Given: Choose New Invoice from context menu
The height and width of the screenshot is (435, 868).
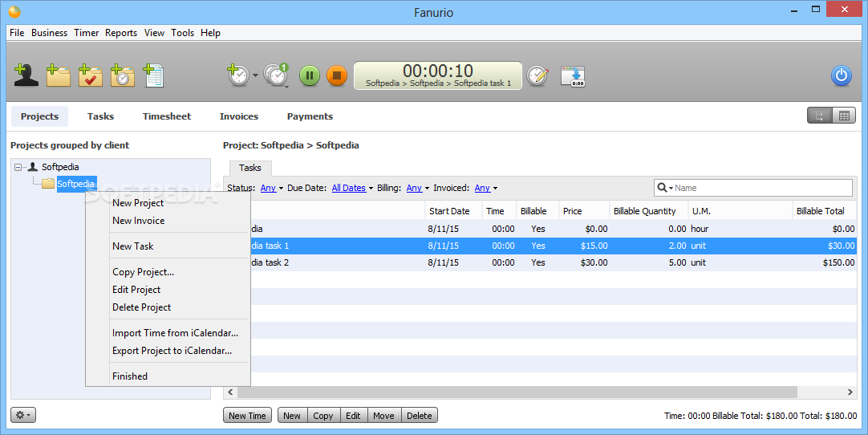Looking at the screenshot, I should pyautogui.click(x=168, y=221).
